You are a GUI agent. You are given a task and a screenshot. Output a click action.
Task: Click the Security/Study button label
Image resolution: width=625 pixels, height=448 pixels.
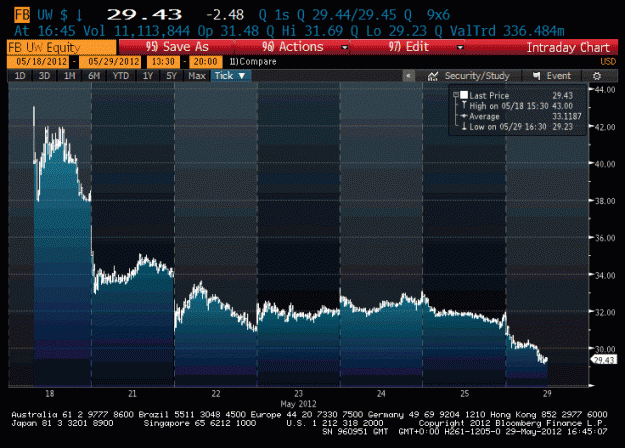point(477,76)
